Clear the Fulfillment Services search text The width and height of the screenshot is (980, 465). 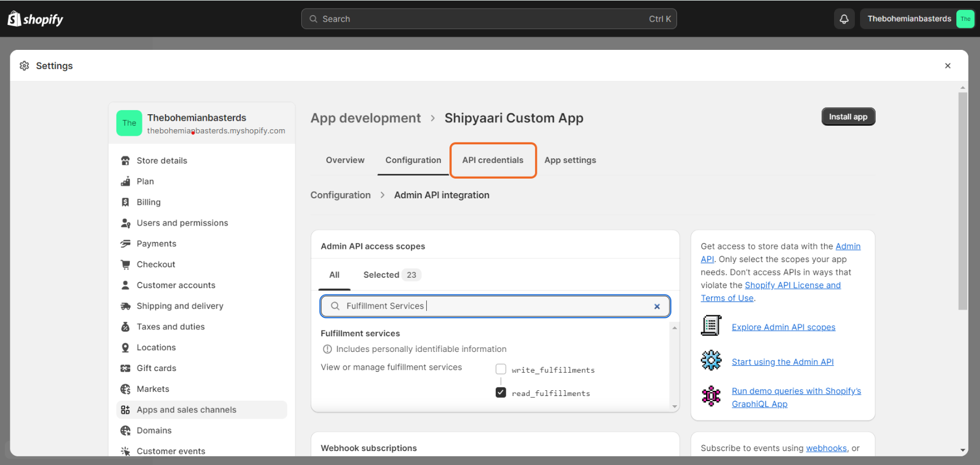point(657,307)
